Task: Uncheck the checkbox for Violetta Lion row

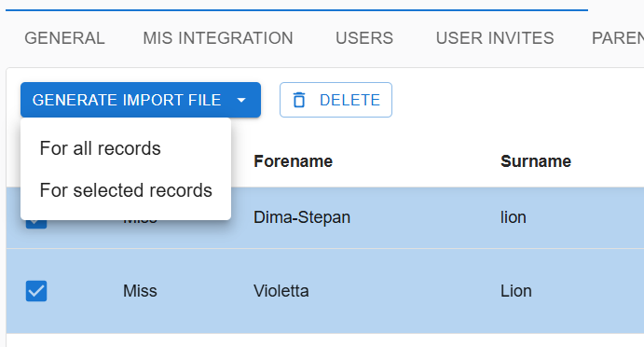Action: click(36, 291)
